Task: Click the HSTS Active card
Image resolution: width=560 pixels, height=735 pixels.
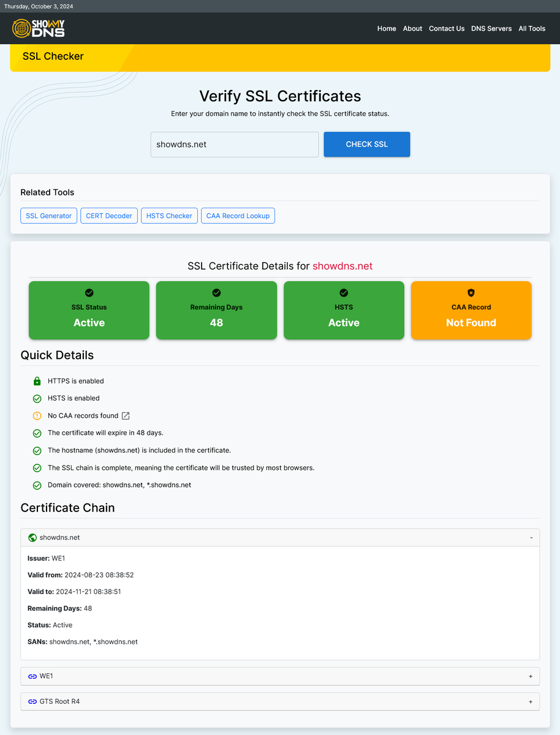Action: 344,311
